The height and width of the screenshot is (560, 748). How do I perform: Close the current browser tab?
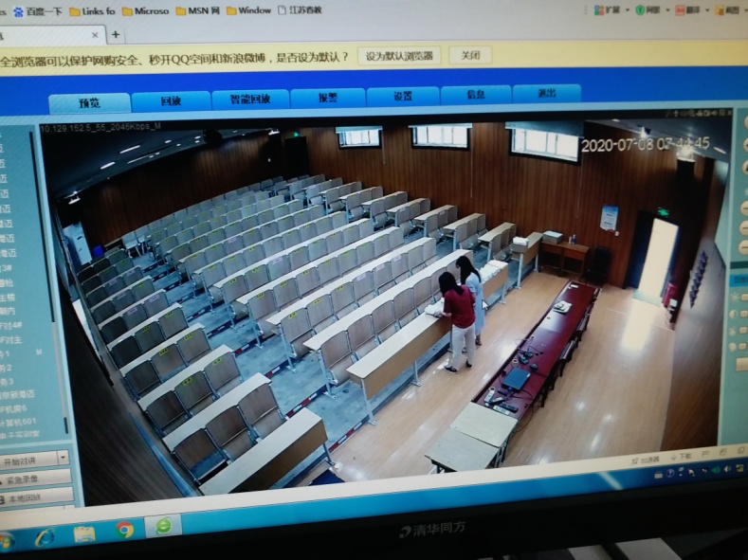pyautogui.click(x=95, y=35)
